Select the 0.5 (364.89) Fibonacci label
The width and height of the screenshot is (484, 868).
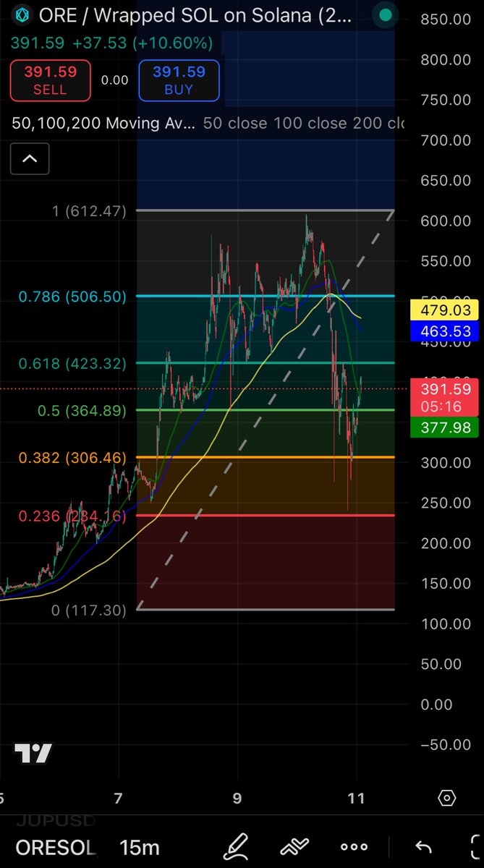coord(82,411)
